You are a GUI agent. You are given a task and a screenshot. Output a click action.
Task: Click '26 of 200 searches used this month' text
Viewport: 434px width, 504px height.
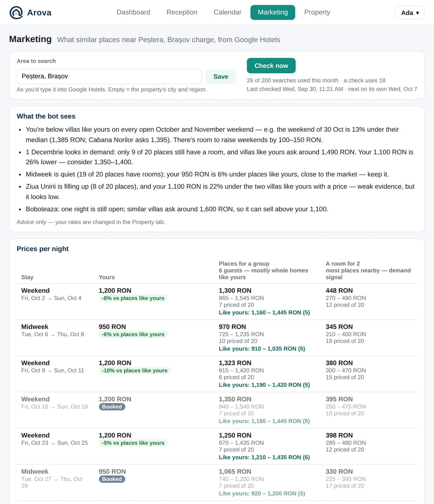(292, 80)
